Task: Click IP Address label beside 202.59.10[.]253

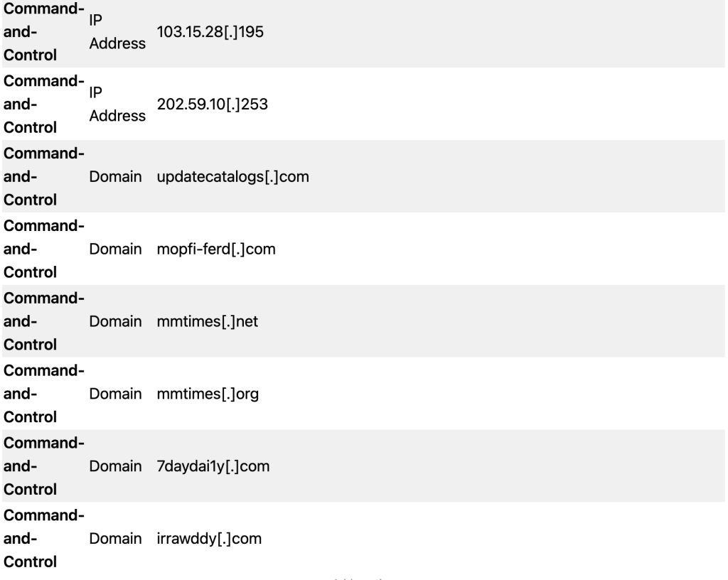Action: (x=117, y=104)
